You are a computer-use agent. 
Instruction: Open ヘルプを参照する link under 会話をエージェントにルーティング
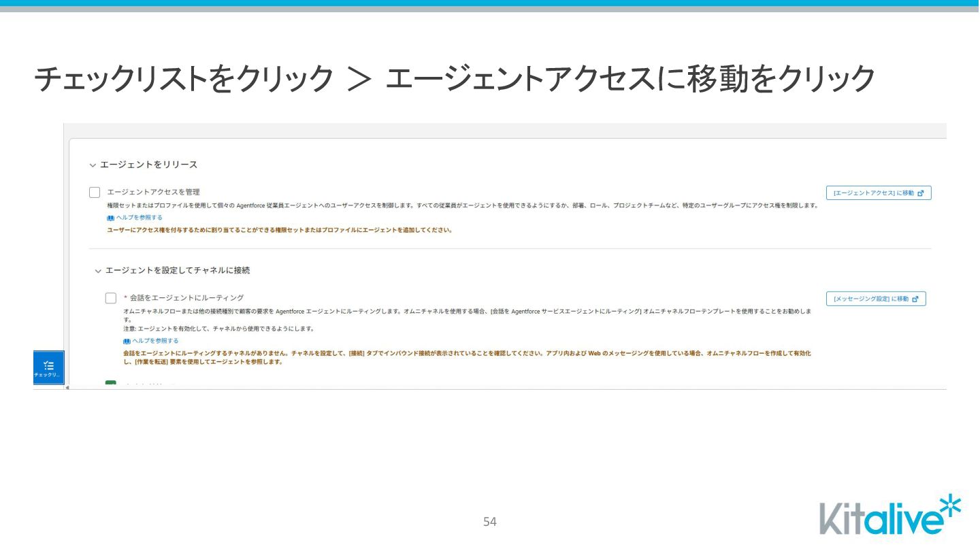click(155, 341)
